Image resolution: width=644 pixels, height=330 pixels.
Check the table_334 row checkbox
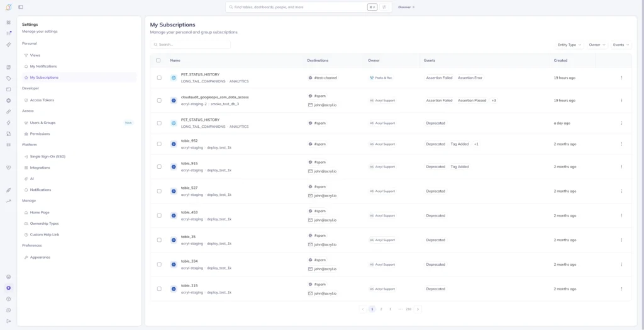pyautogui.click(x=159, y=265)
